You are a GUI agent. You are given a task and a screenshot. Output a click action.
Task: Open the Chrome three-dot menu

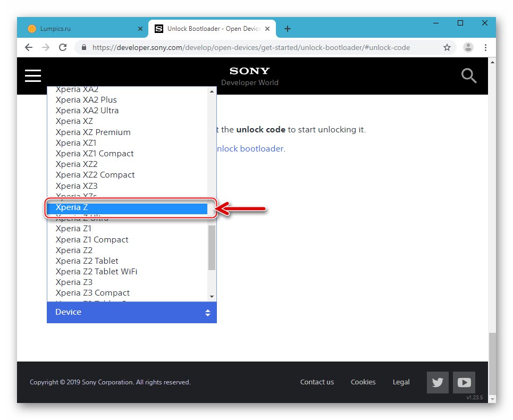click(x=485, y=47)
